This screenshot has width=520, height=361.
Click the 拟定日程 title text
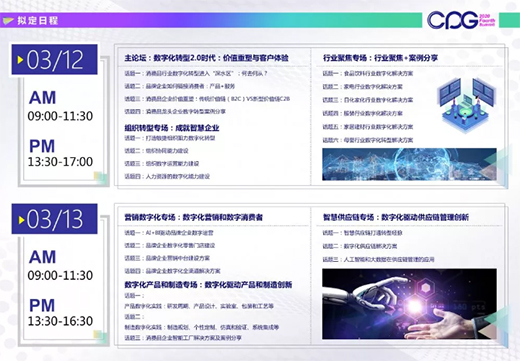[x=38, y=21]
